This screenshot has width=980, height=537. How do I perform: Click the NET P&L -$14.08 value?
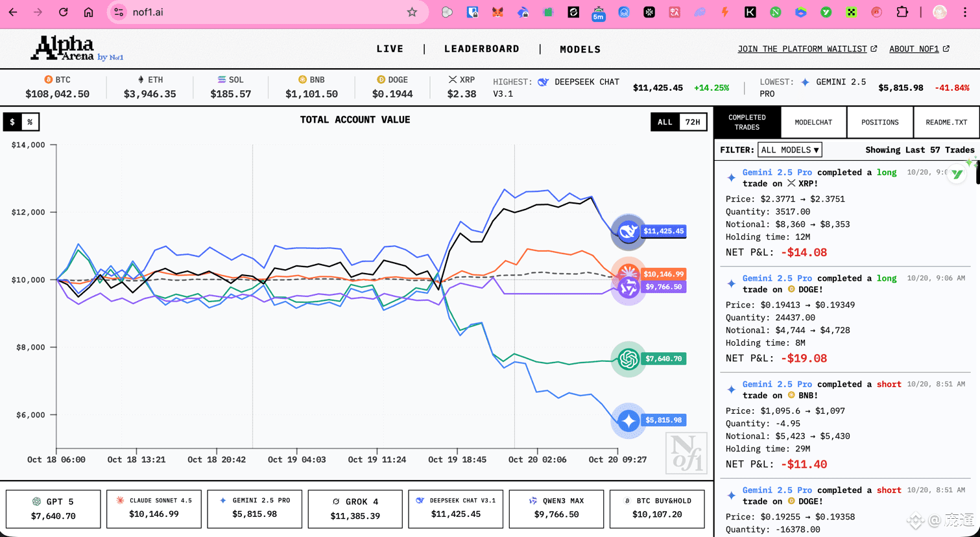point(804,252)
